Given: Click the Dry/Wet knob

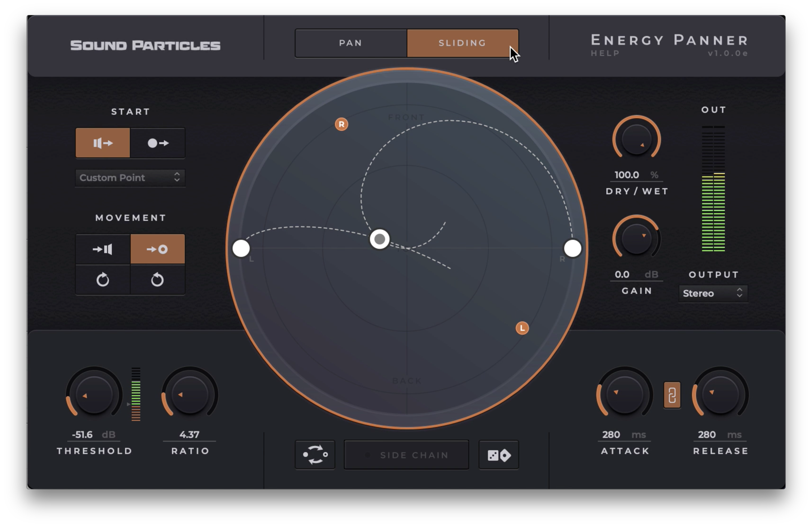Looking at the screenshot, I should click(x=636, y=139).
